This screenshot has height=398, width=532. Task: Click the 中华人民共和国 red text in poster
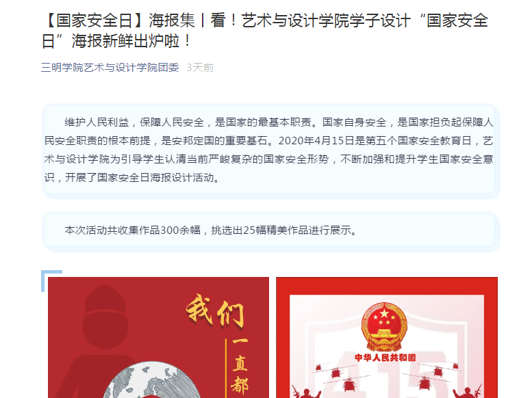pos(385,358)
